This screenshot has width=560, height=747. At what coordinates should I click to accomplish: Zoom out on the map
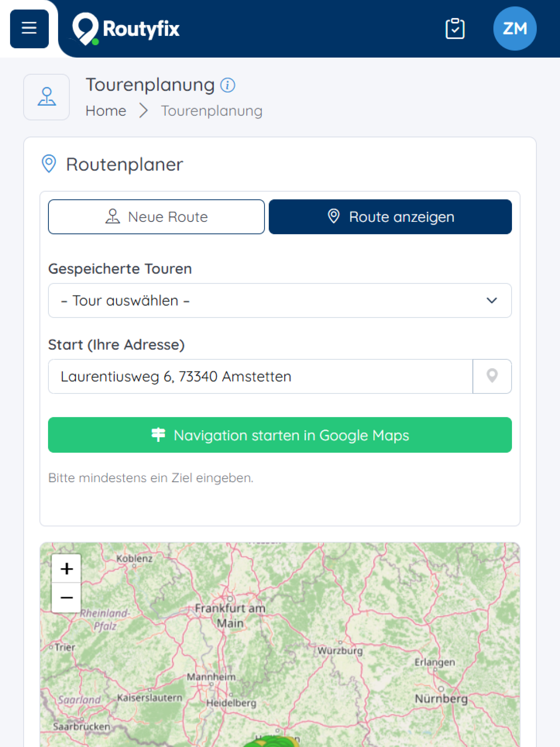coord(66,598)
